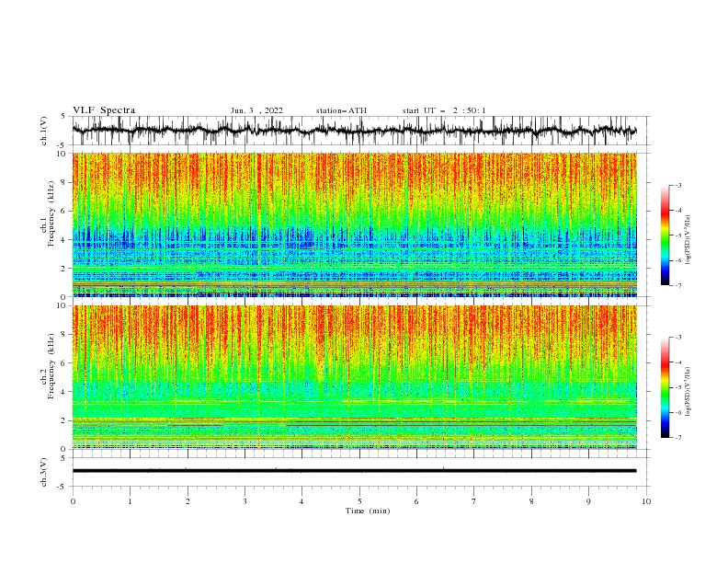
Task: Select the date text "Jun. 3 , 2022"
Action: [x=256, y=110]
